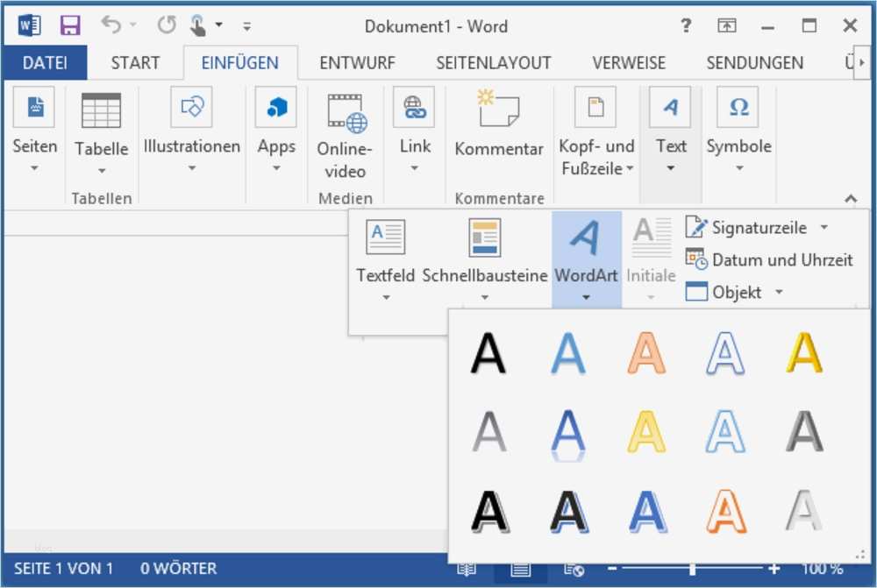Switch to SEITENLAYOUT tab
This screenshot has width=877, height=588.
pyautogui.click(x=493, y=62)
